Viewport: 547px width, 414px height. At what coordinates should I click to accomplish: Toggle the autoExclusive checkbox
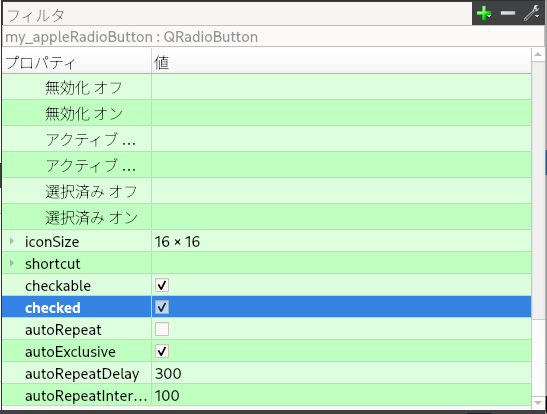click(x=162, y=351)
